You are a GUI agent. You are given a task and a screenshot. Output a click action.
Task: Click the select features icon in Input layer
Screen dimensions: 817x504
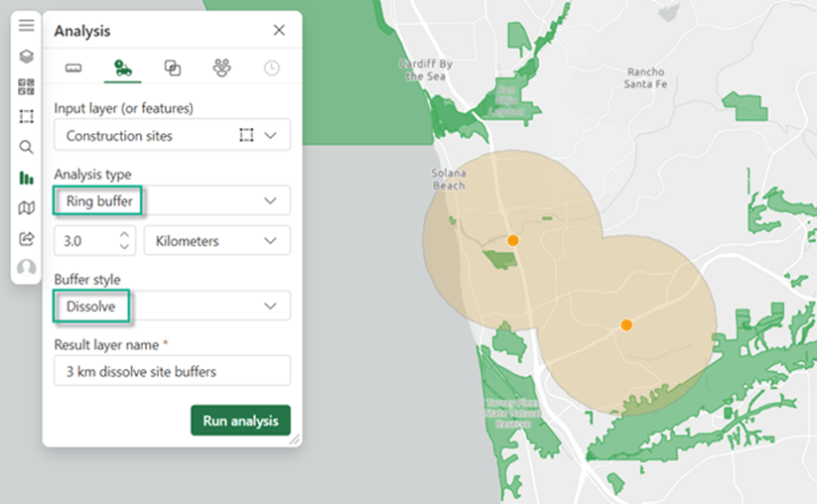pyautogui.click(x=246, y=135)
